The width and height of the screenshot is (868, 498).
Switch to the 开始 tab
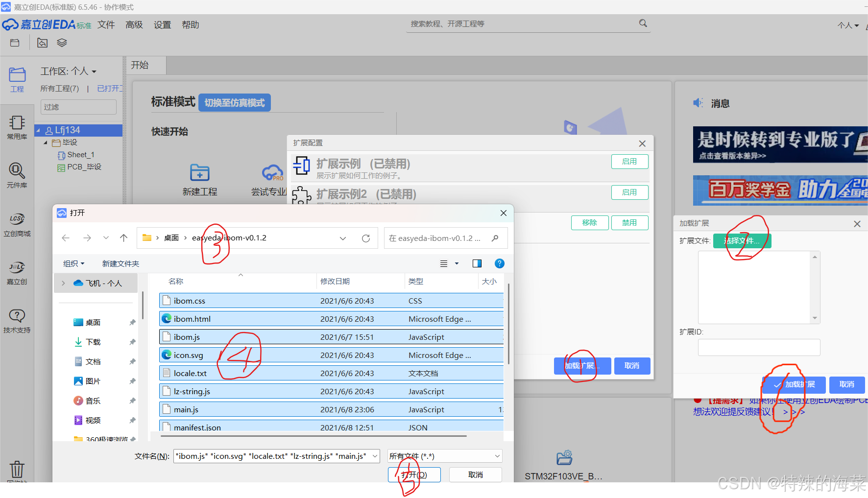(146, 65)
